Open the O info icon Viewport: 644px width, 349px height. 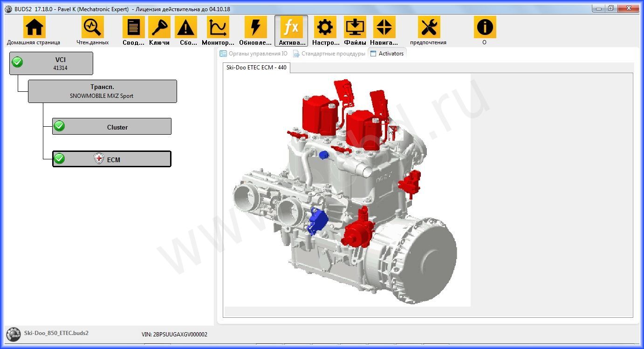tap(485, 27)
